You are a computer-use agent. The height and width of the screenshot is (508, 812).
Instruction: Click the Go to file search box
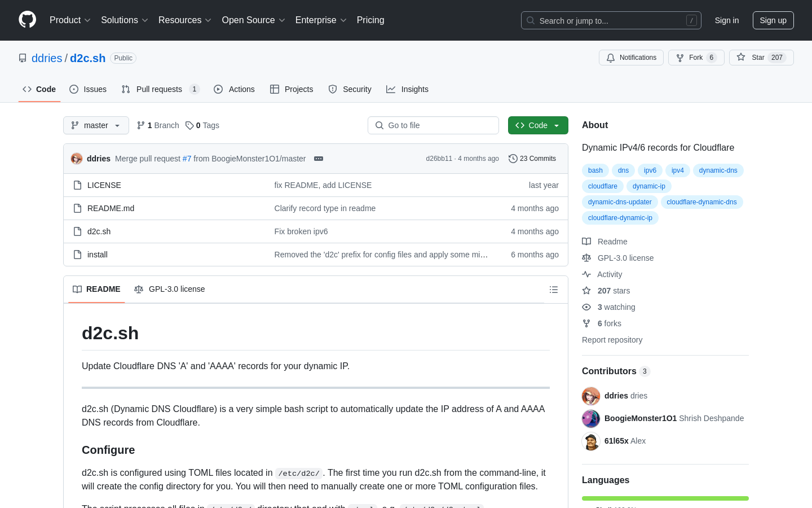433,125
